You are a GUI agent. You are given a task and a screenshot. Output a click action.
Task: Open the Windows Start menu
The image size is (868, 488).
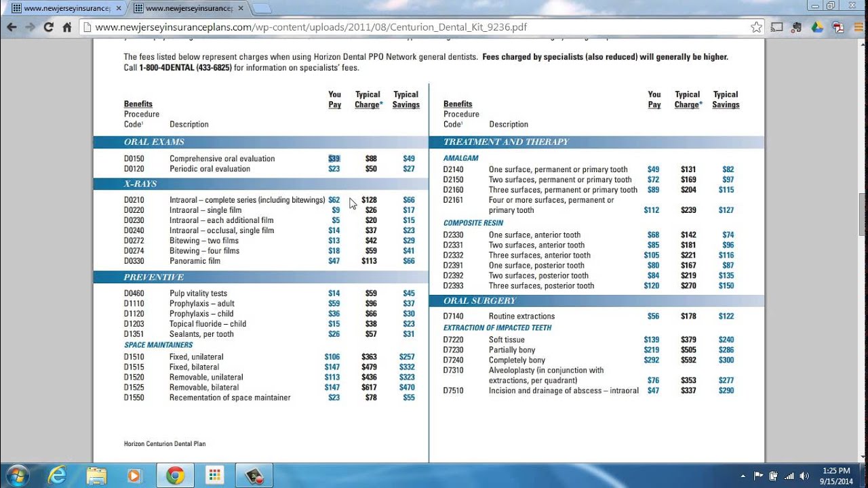[x=16, y=474]
